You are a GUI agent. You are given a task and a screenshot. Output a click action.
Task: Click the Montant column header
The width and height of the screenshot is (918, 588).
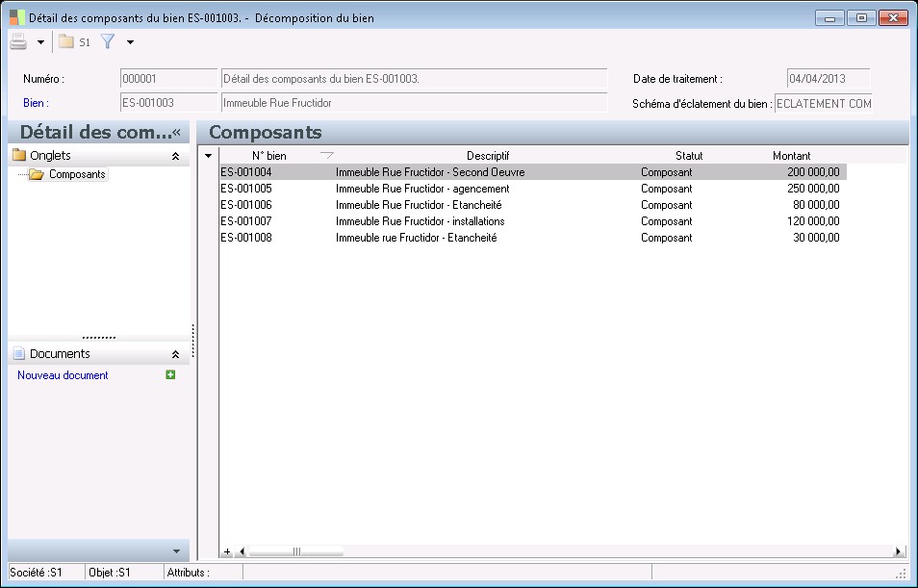792,156
